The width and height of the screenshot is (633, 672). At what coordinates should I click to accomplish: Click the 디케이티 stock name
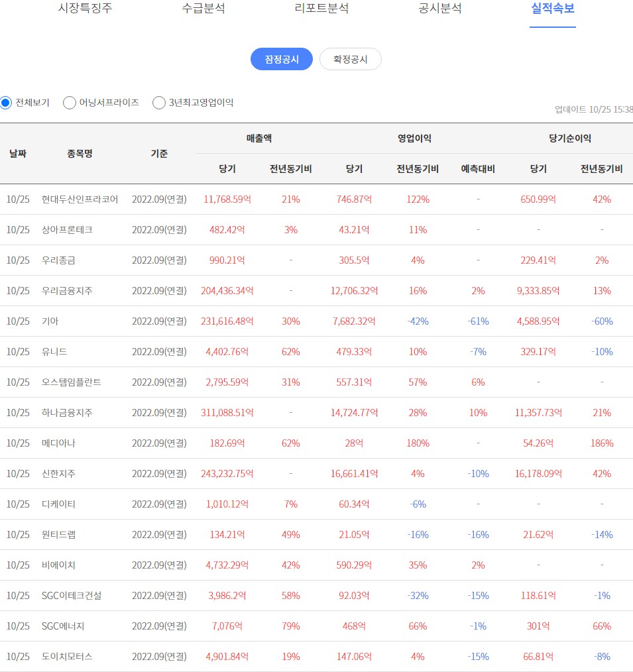click(x=58, y=504)
